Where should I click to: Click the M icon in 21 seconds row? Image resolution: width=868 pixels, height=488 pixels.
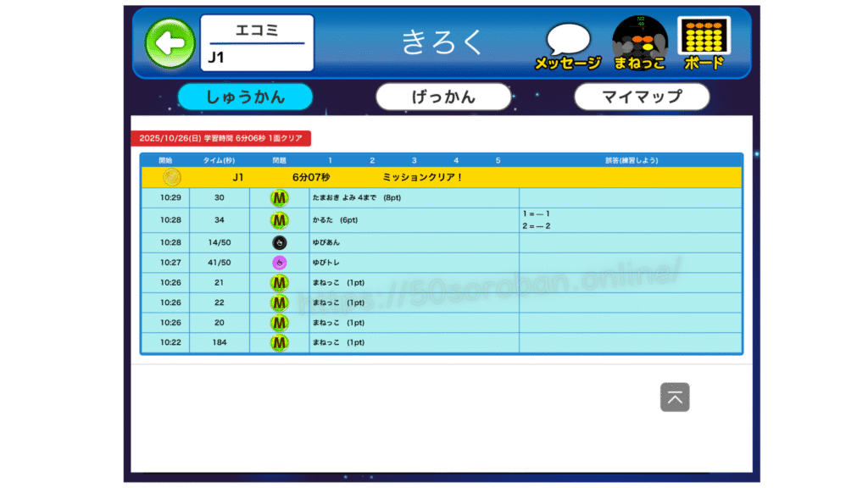[279, 282]
